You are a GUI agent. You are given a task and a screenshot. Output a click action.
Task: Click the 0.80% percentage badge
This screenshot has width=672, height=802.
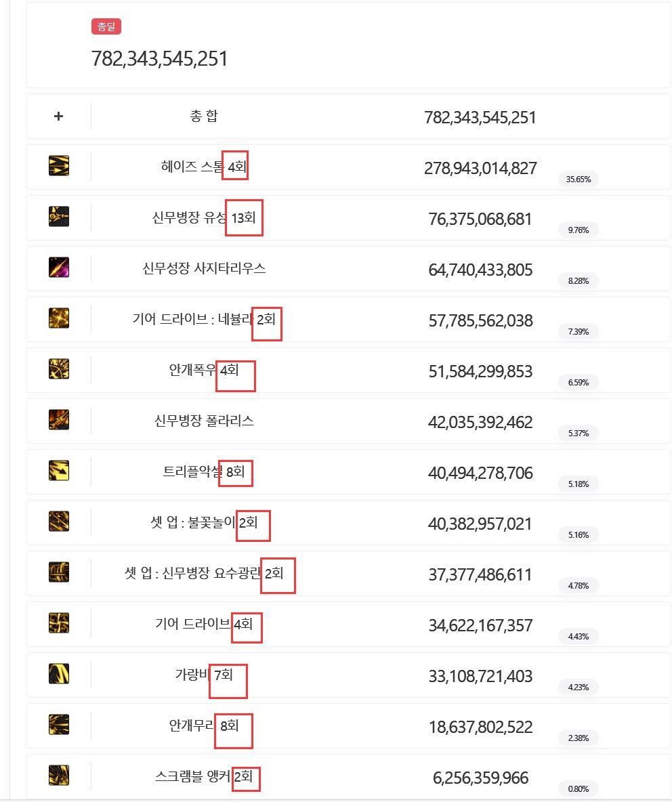coord(579,788)
